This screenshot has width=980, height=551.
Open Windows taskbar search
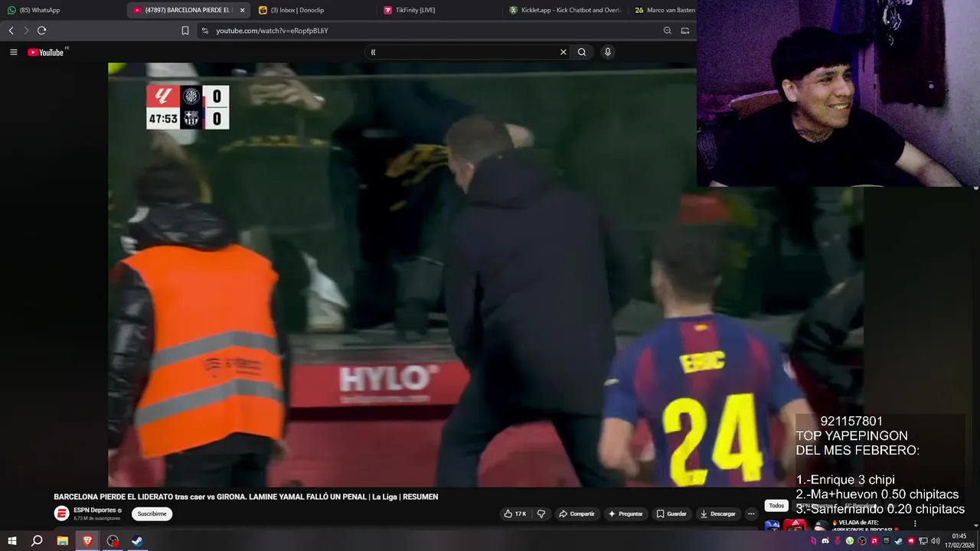pyautogui.click(x=37, y=541)
